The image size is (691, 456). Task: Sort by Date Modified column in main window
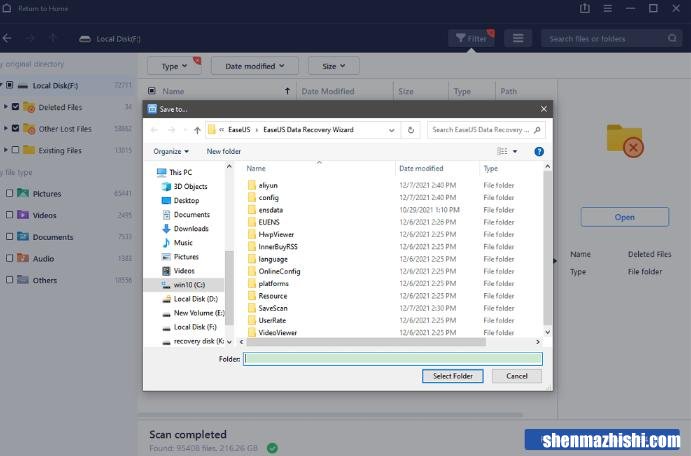coord(328,91)
